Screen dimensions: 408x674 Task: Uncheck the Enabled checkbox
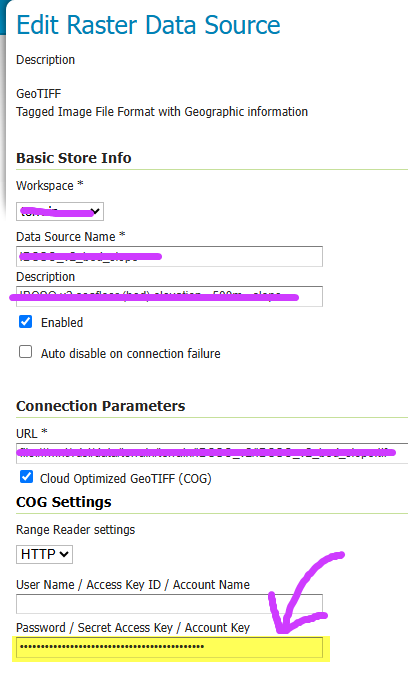point(25,322)
